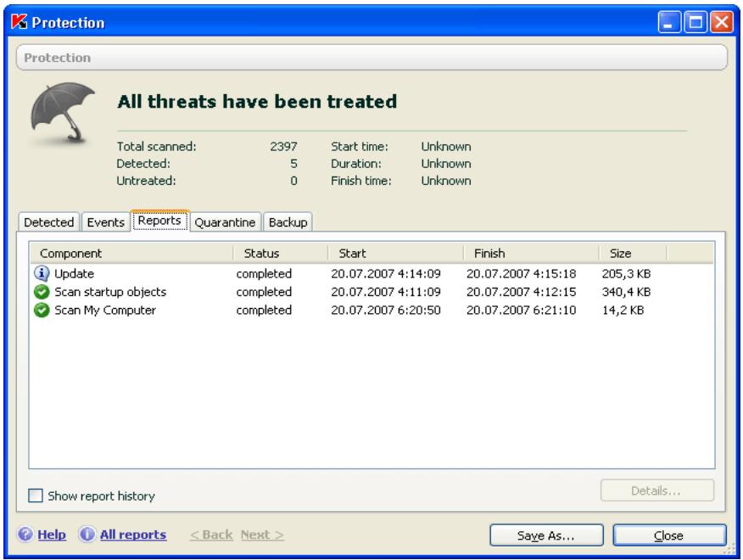Sort by the Size column header
The width and height of the screenshot is (743, 560).
pos(633,253)
